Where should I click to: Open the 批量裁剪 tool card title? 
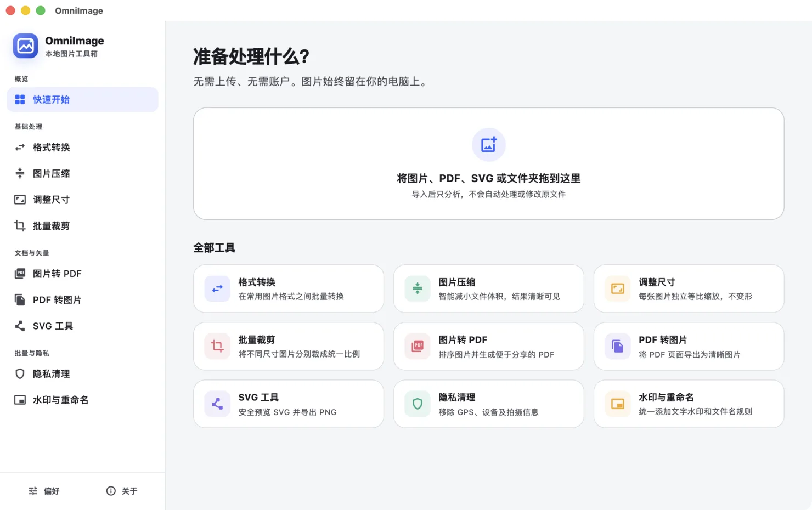(x=257, y=339)
